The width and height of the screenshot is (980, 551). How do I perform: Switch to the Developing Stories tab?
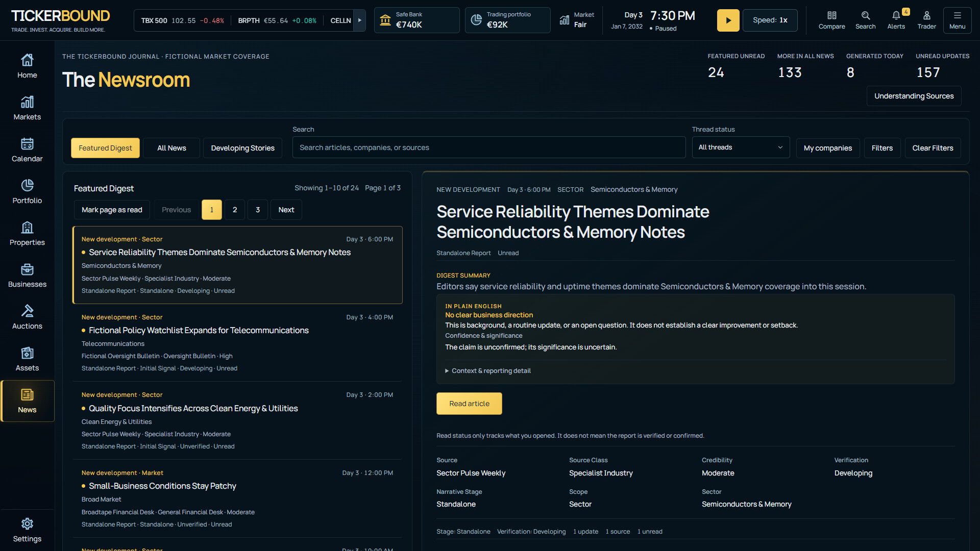(242, 148)
